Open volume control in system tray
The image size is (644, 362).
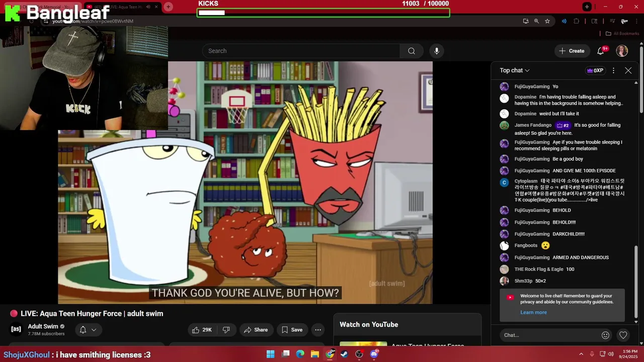(611, 354)
